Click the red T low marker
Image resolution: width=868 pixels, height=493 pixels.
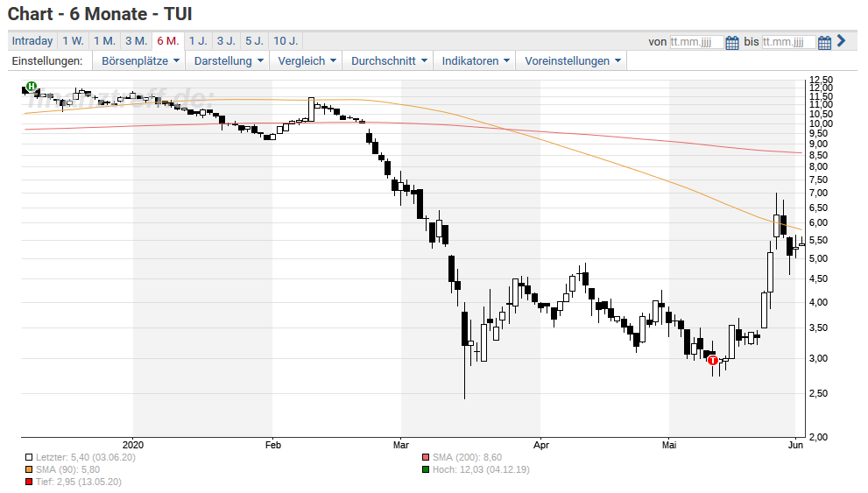713,360
